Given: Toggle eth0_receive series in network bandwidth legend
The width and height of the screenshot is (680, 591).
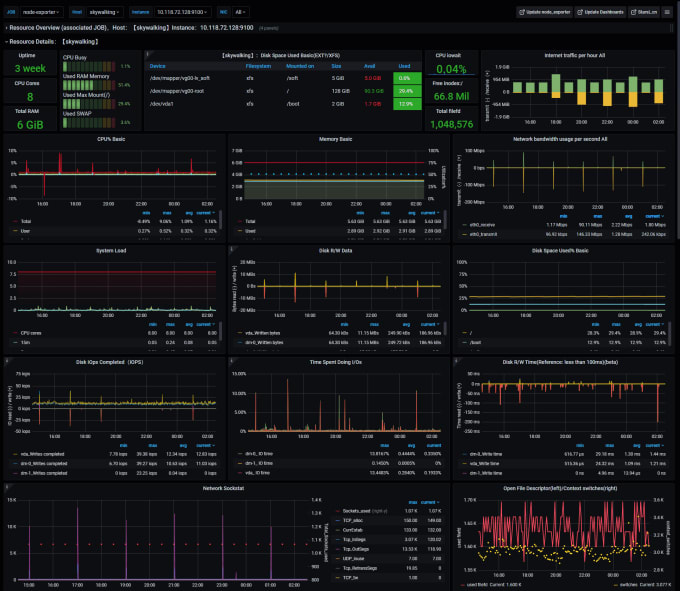Looking at the screenshot, I should click(x=482, y=225).
